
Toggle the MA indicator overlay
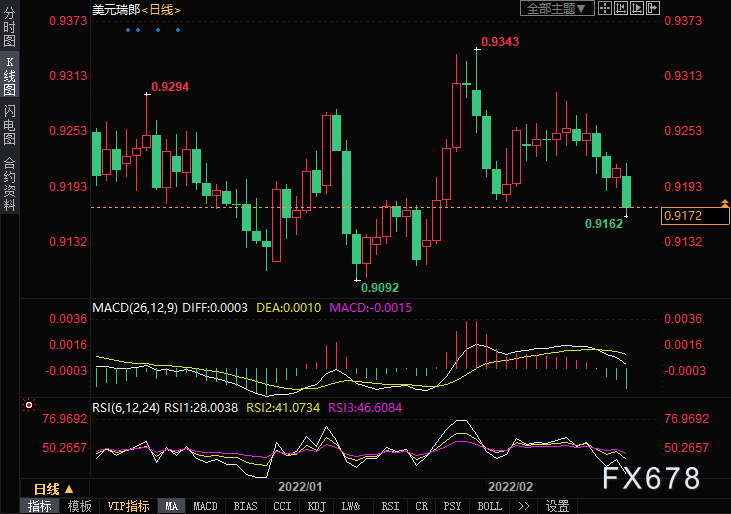[x=171, y=506]
